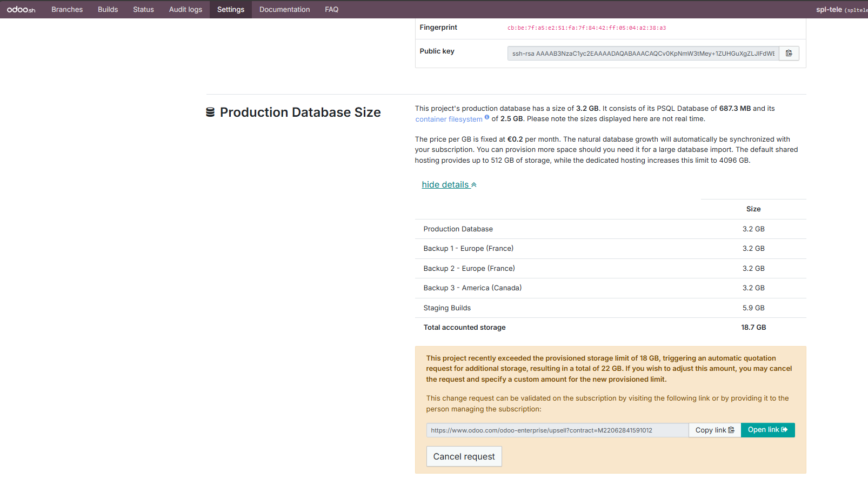Screen dimensions: 868x479
Task: Copy the SSH public key with the clipboard icon
Action: tap(789, 53)
